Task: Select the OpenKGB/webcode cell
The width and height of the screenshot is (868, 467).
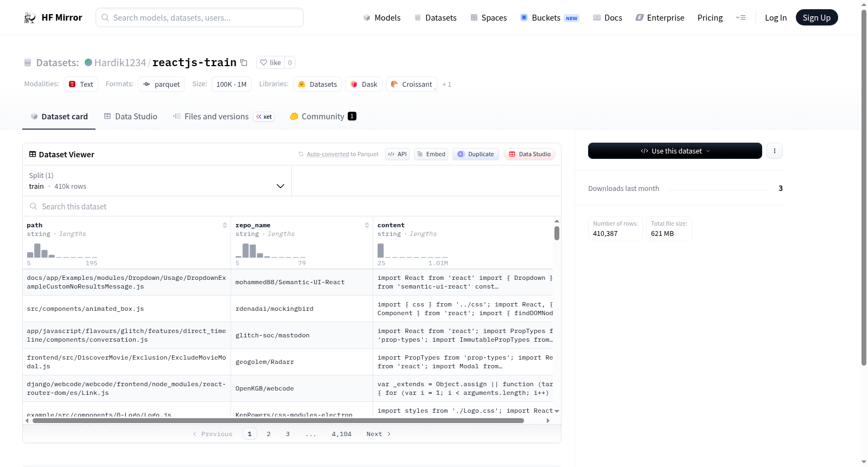Action: point(302,388)
